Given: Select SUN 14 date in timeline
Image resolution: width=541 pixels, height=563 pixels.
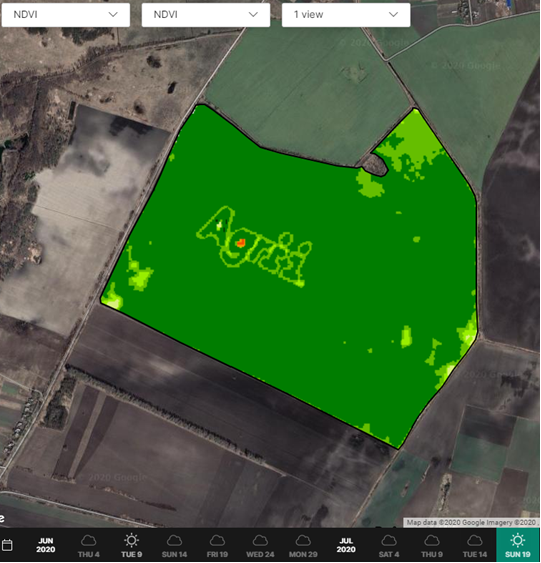Looking at the screenshot, I should [x=174, y=546].
